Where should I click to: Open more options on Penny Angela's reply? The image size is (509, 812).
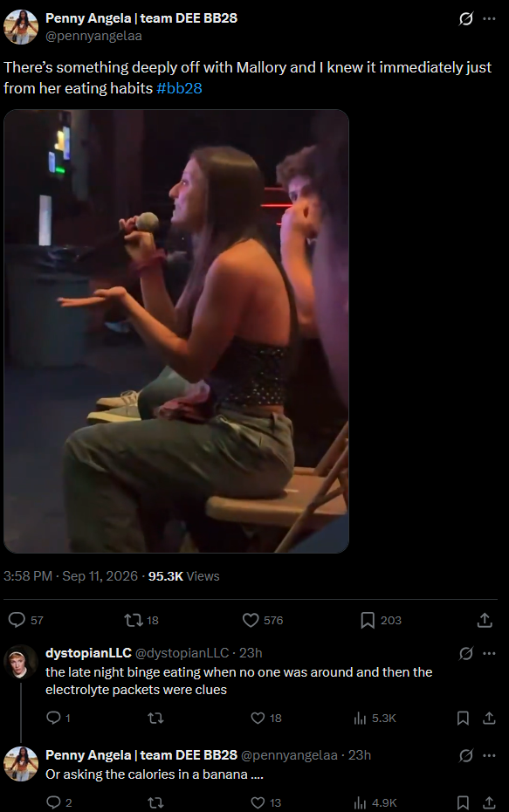[x=489, y=755]
